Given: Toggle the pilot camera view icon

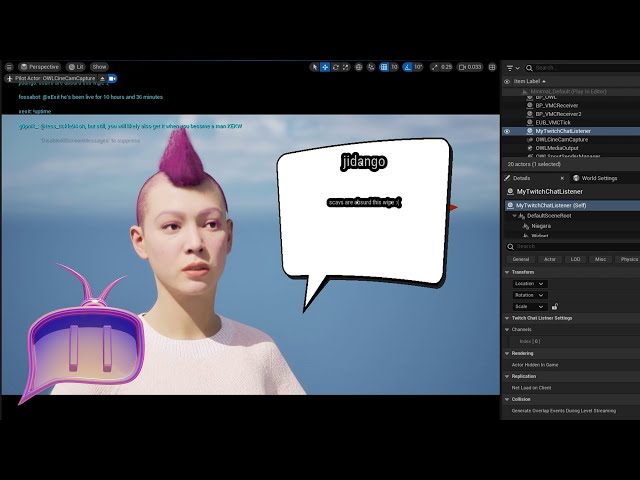Looking at the screenshot, I should pyautogui.click(x=112, y=78).
